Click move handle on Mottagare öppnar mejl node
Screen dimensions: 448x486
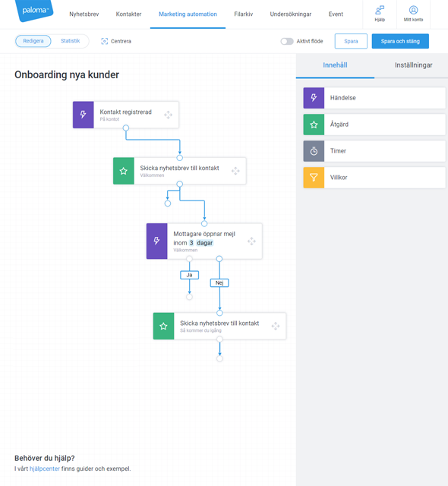(251, 241)
